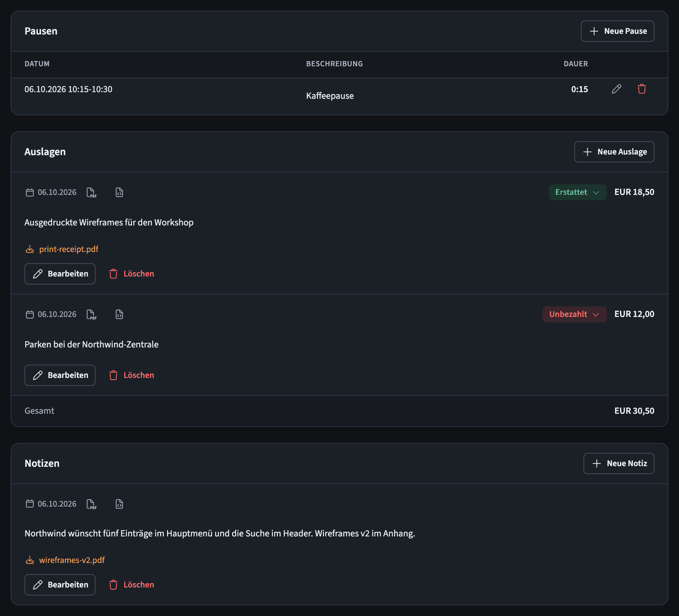
Task: Click the Auslagen section heading
Action: click(45, 152)
